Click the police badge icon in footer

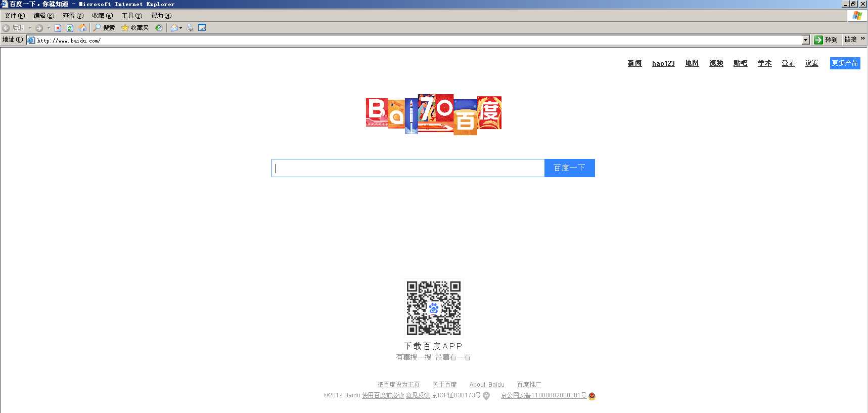(592, 396)
